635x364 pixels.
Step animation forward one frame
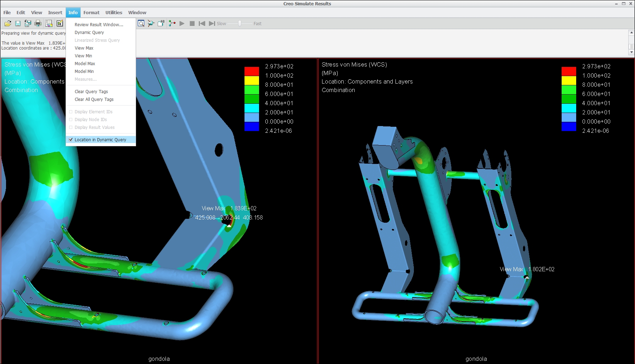212,23
